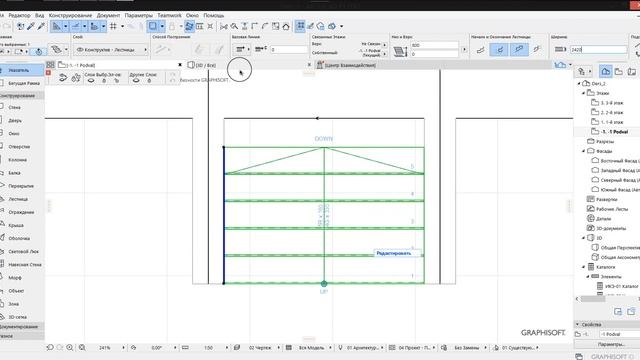
Task: Open the Конструирование menu
Action: tap(70, 16)
